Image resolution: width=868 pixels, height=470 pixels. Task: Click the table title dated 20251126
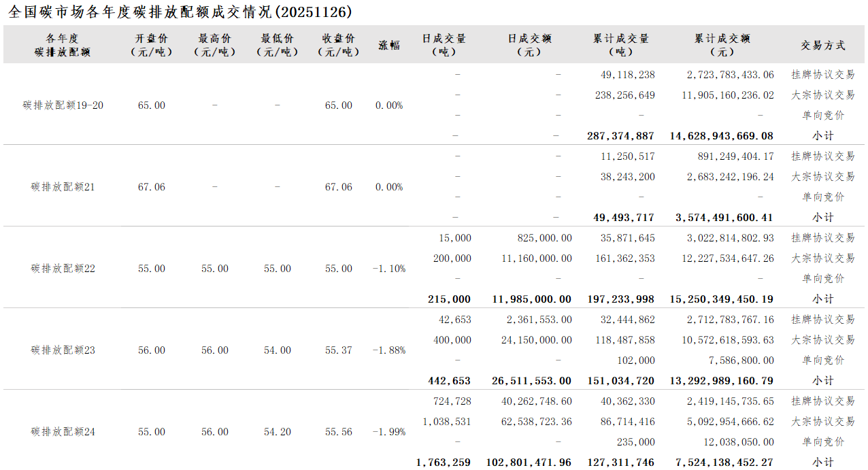180,12
